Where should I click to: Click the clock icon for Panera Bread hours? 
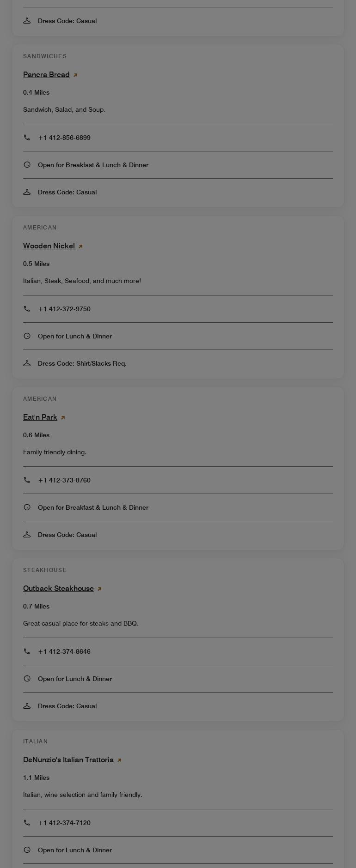27,165
